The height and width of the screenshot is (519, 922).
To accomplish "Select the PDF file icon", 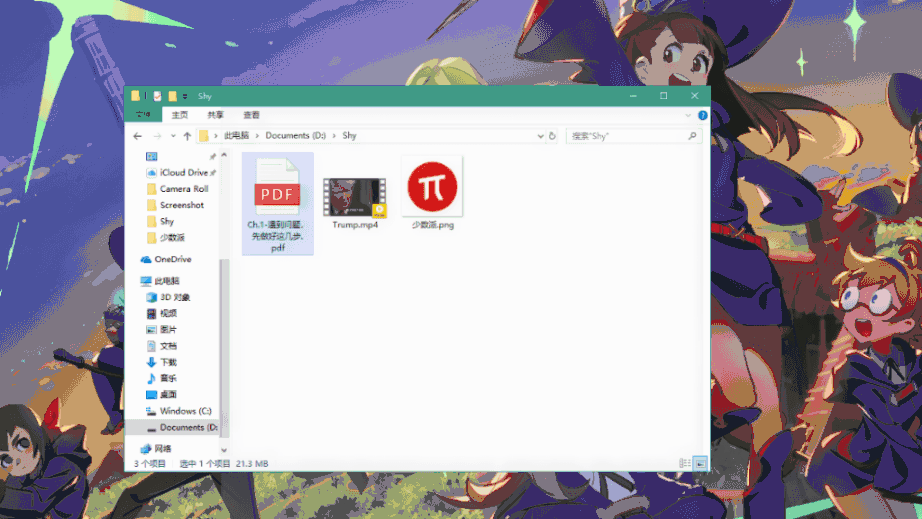I will (277, 187).
